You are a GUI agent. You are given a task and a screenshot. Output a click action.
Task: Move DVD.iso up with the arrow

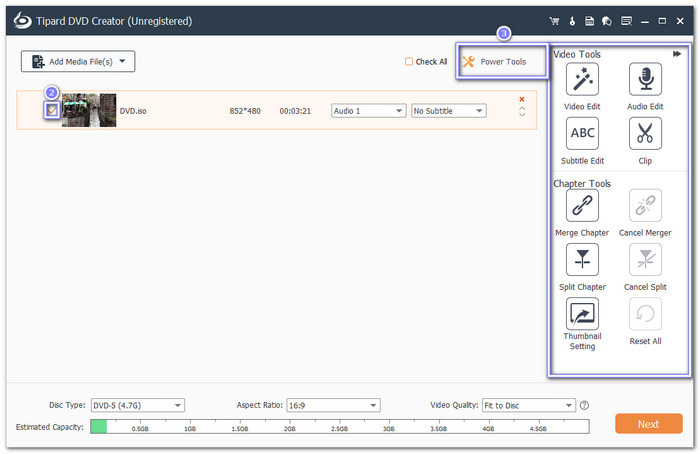[x=522, y=108]
